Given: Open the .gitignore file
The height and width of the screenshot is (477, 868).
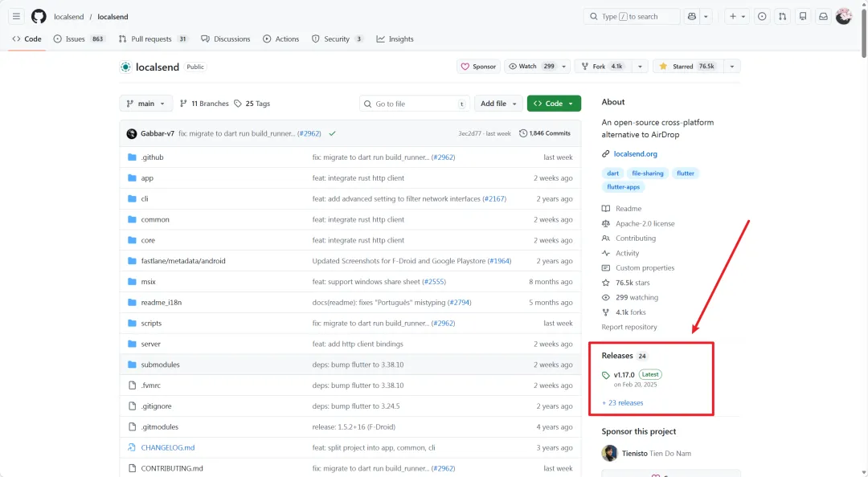Looking at the screenshot, I should tap(156, 406).
